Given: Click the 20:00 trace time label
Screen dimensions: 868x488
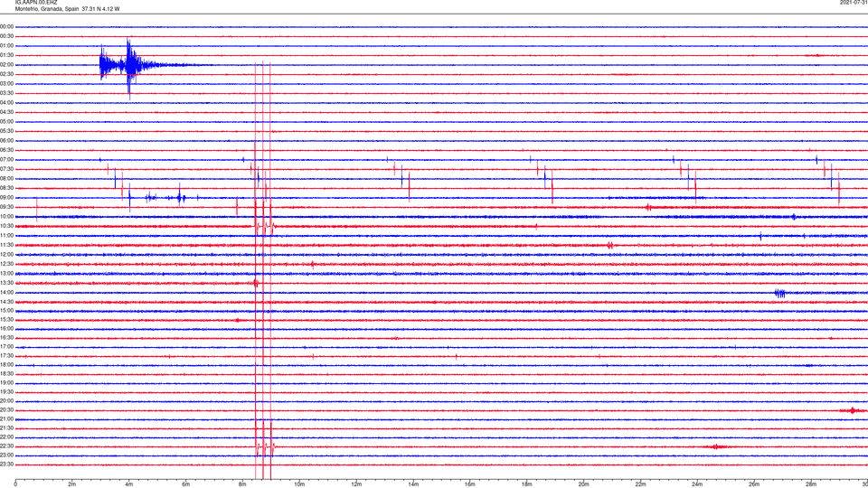Looking at the screenshot, I should click(6, 401).
